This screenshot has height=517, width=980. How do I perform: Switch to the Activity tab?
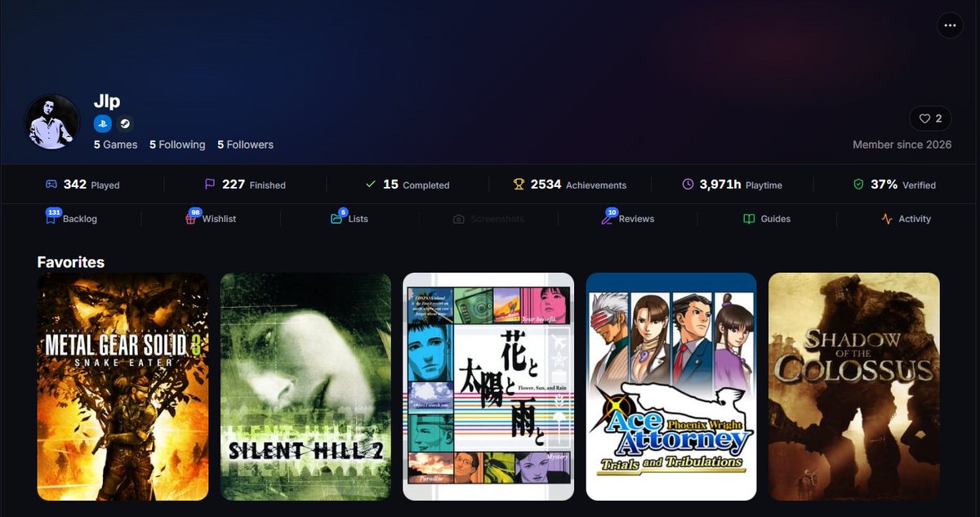[x=906, y=218]
